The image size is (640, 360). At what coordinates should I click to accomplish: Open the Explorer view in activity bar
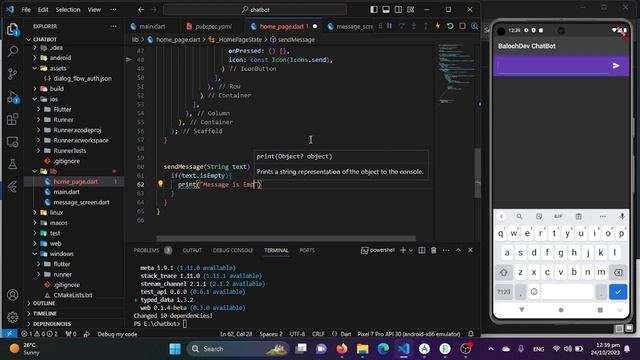(x=13, y=29)
